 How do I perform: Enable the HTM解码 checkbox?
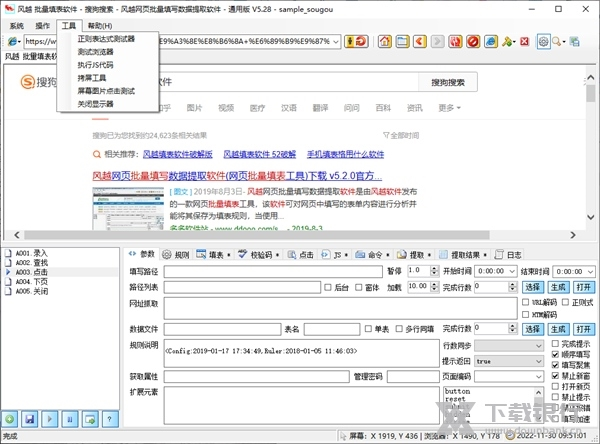coord(526,314)
